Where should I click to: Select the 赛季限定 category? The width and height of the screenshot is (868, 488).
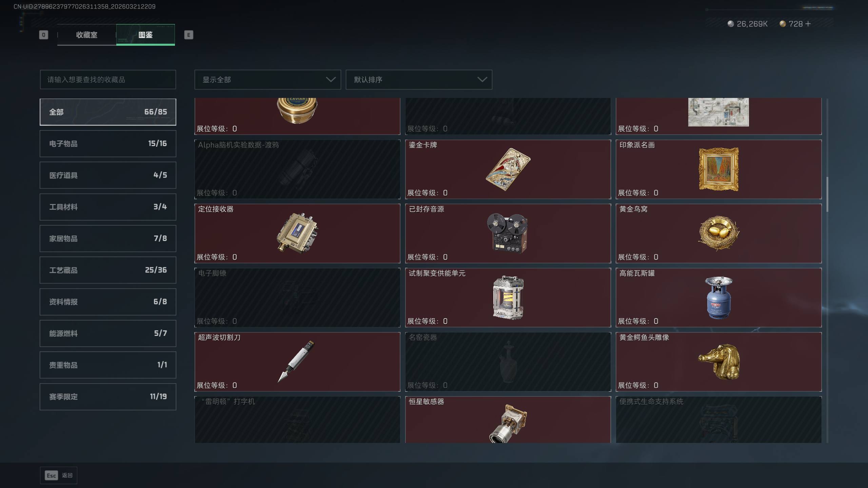click(x=108, y=396)
